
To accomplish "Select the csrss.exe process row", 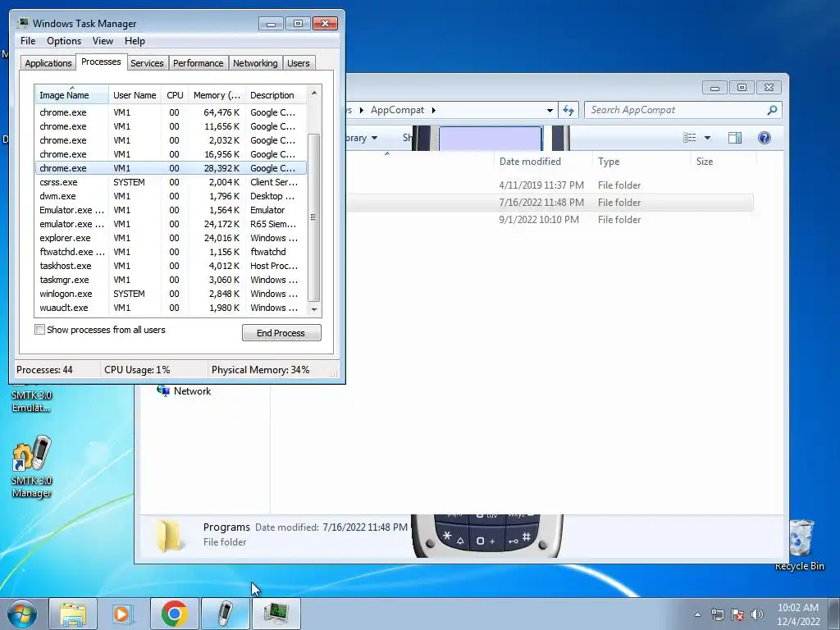I will click(x=171, y=182).
